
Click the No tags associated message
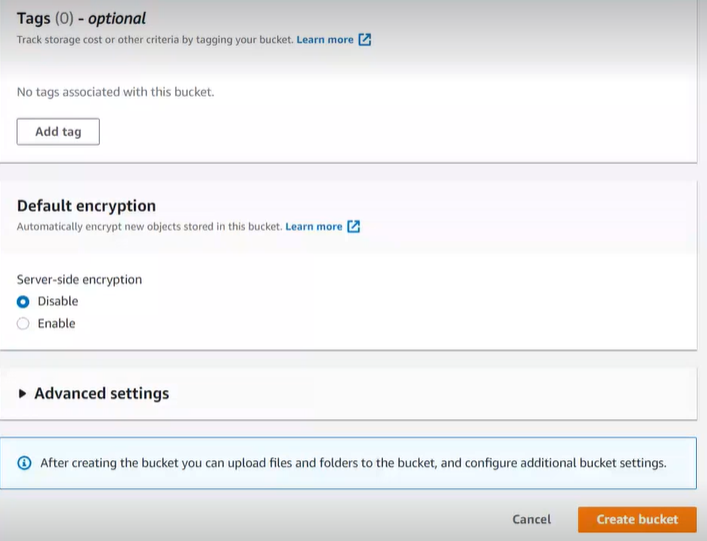[x=115, y=92]
